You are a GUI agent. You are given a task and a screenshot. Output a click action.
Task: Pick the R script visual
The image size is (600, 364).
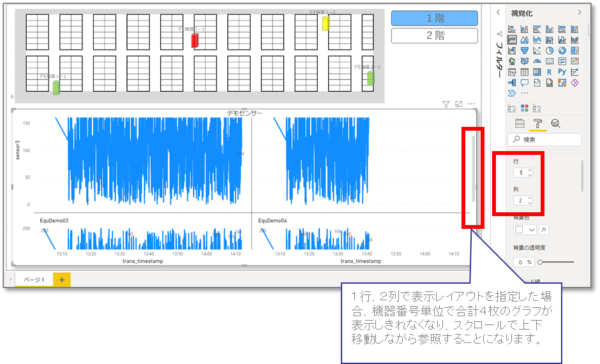[x=550, y=72]
